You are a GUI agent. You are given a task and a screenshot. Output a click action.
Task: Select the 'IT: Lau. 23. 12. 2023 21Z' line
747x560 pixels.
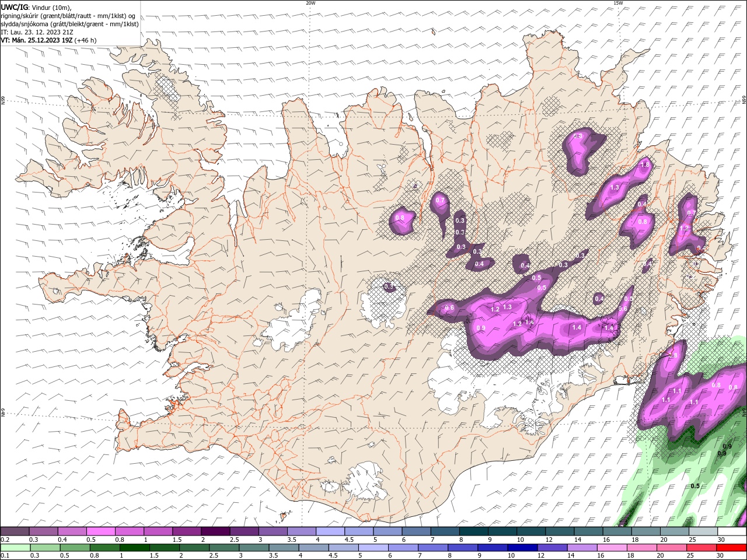point(37,32)
